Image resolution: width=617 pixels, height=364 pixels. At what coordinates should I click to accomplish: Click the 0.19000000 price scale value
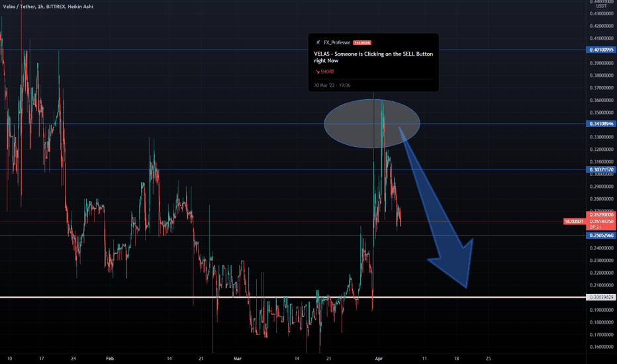602,310
